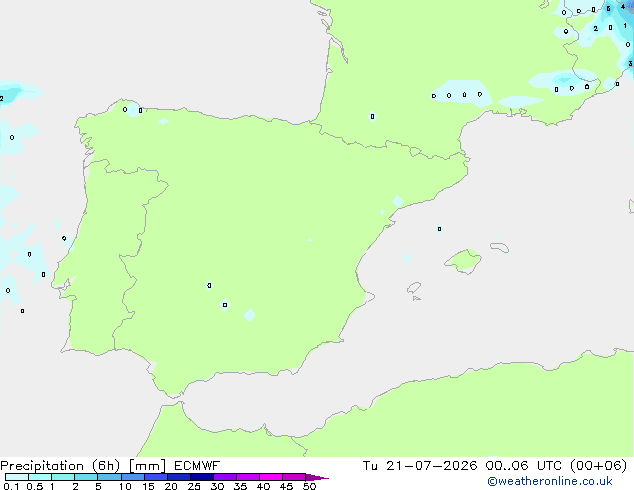Click Mallorca island on the map
Screen dimensions: 634x490
coord(463,261)
